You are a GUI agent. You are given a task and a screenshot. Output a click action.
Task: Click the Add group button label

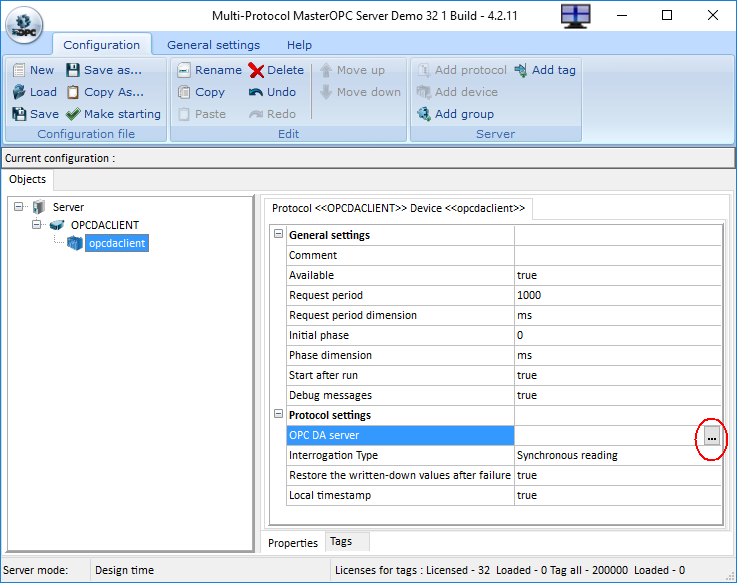(464, 114)
